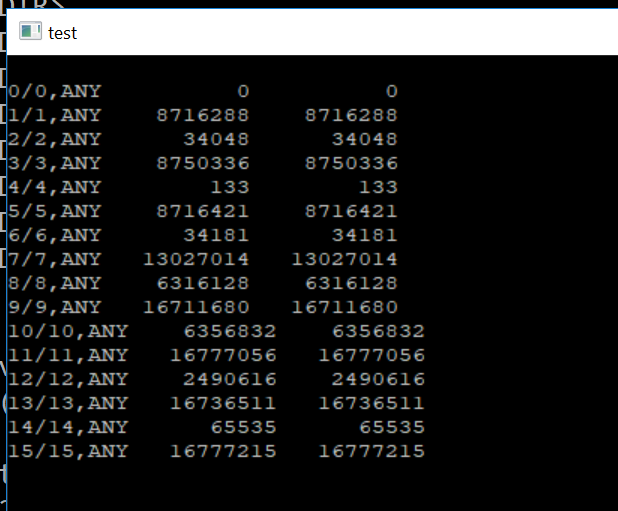Click the right-column 16777215 in row 15/15
The height and width of the screenshot is (511, 618).
[x=372, y=452]
